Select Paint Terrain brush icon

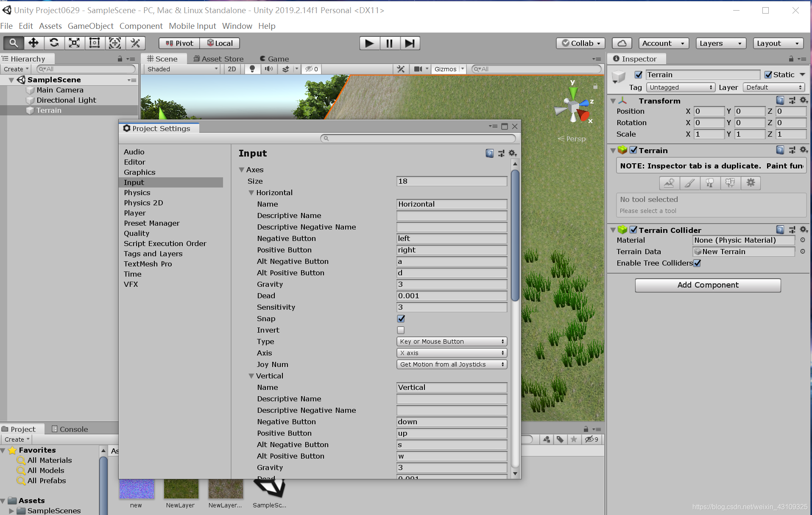[689, 183]
